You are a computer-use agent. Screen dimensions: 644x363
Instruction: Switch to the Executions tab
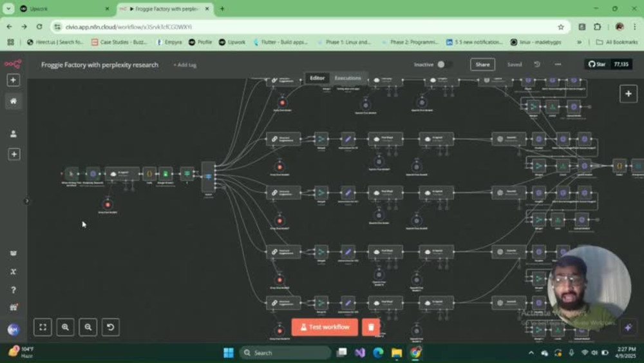(x=348, y=78)
